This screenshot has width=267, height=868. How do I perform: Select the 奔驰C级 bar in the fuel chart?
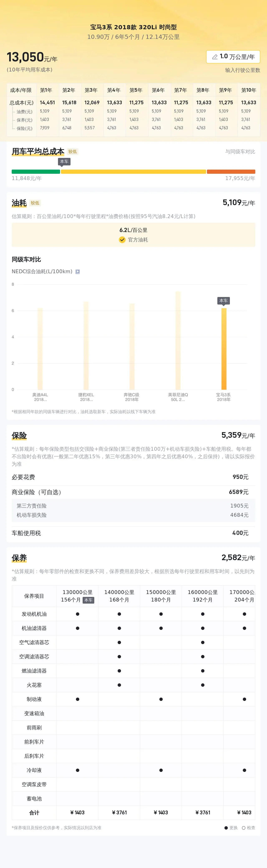pos(132,346)
